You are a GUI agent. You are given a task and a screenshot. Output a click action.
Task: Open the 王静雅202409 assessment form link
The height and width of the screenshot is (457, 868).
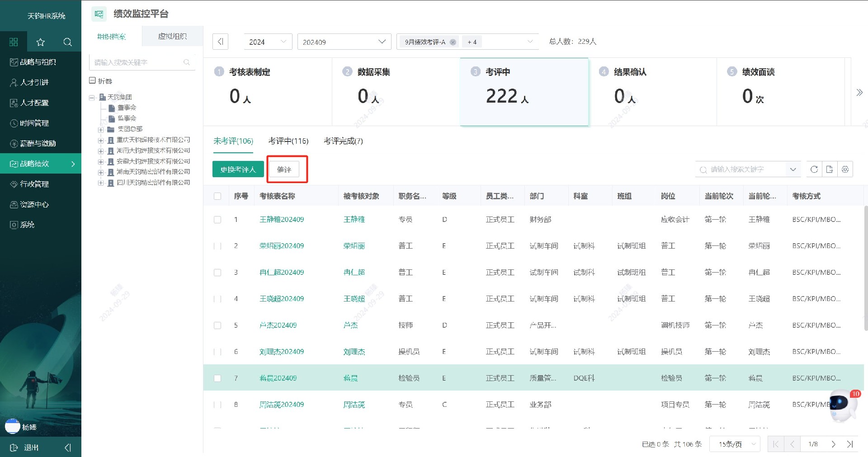click(281, 220)
